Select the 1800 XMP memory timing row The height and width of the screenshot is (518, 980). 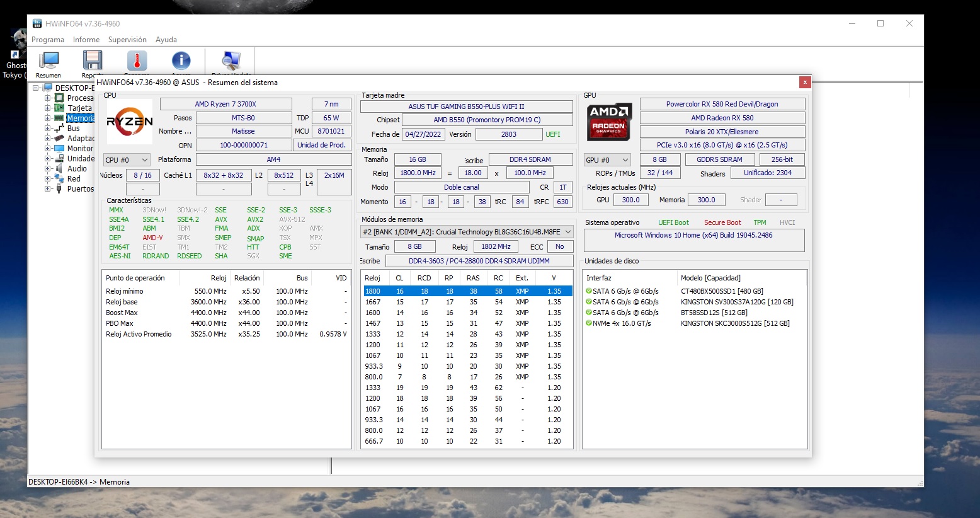click(468, 291)
